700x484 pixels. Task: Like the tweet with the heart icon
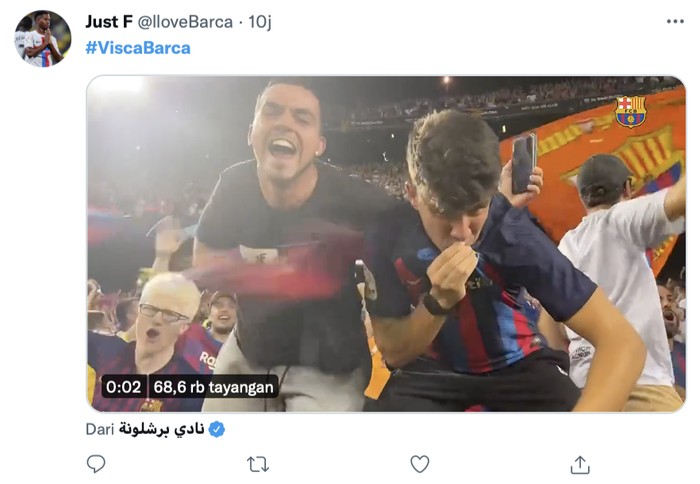420,464
